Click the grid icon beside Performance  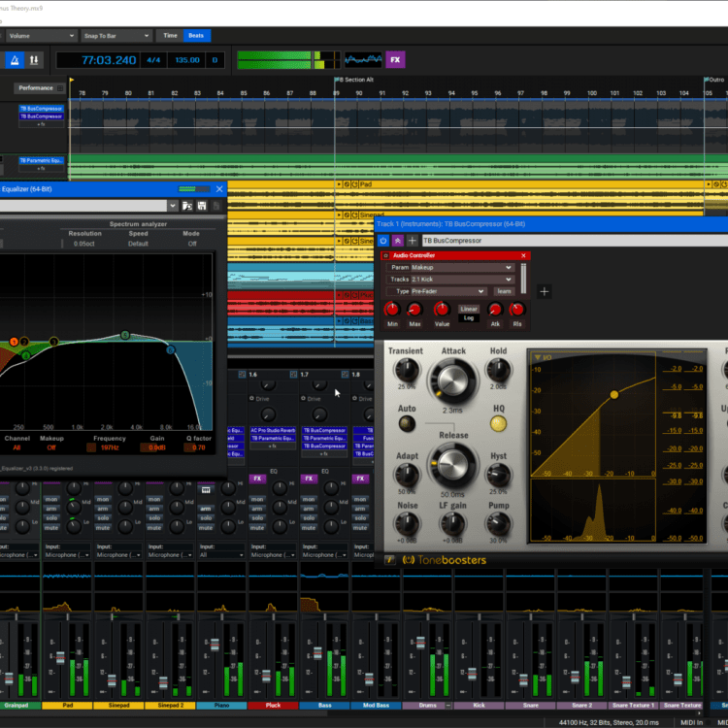click(x=60, y=88)
